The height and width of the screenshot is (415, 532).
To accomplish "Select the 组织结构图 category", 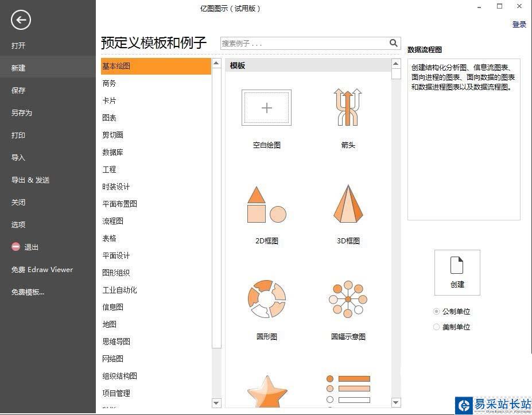I will click(120, 376).
